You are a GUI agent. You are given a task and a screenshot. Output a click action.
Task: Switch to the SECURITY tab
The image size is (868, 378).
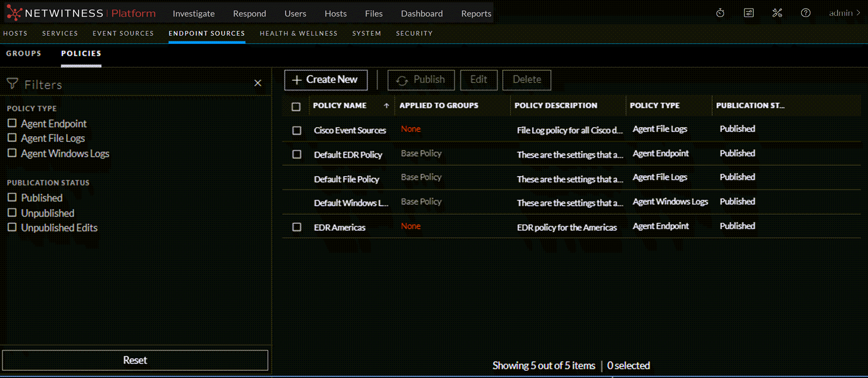click(x=414, y=33)
